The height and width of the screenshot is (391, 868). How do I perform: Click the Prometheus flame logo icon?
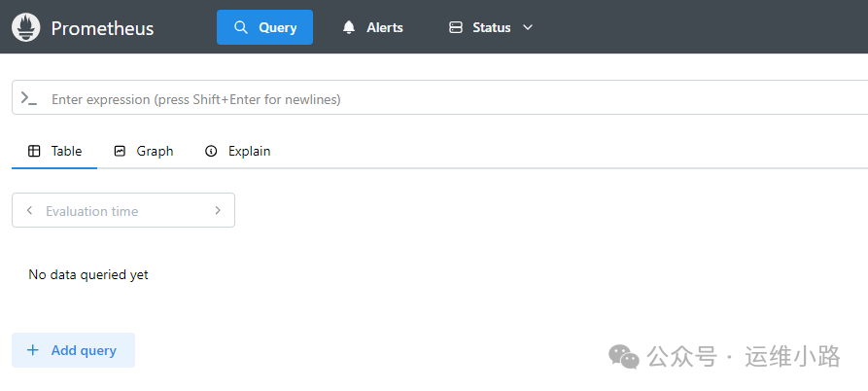point(26,27)
